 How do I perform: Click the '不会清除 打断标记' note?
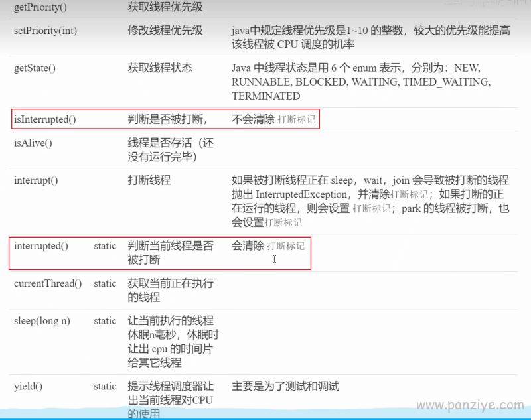[x=273, y=119]
